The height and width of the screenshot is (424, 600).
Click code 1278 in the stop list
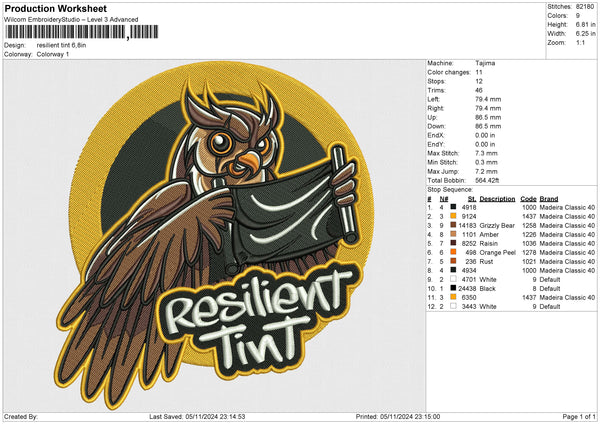click(529, 253)
